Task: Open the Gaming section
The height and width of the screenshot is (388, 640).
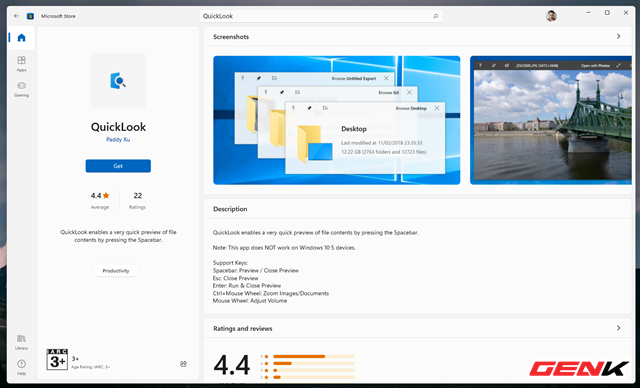Action: (21, 89)
